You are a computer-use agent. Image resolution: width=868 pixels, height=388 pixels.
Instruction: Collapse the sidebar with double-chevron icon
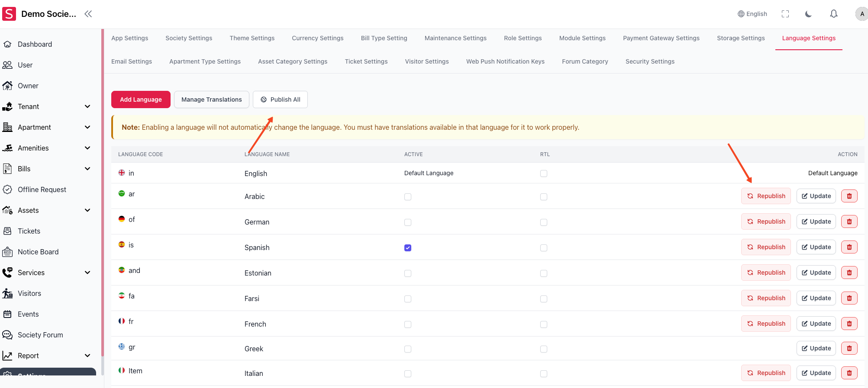tap(88, 14)
